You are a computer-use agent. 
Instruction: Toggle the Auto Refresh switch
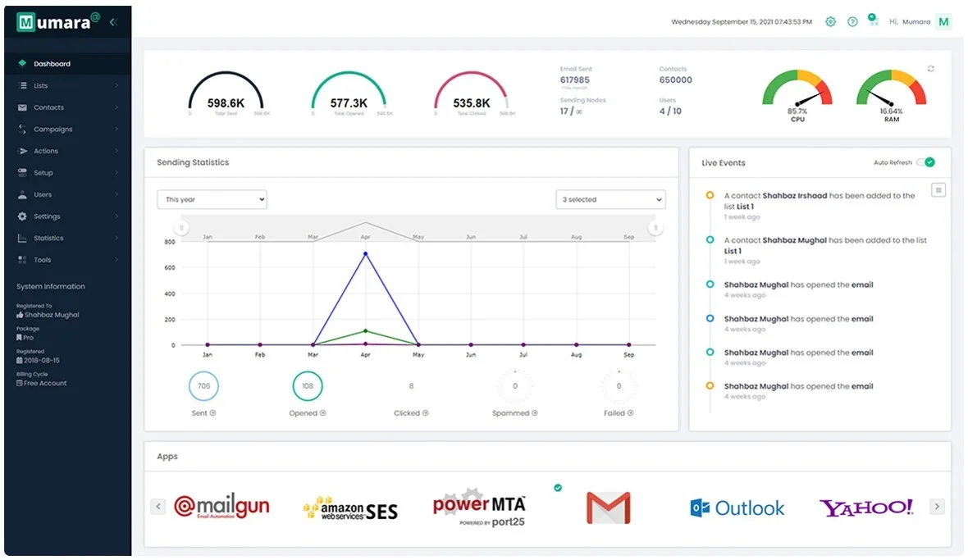point(925,162)
